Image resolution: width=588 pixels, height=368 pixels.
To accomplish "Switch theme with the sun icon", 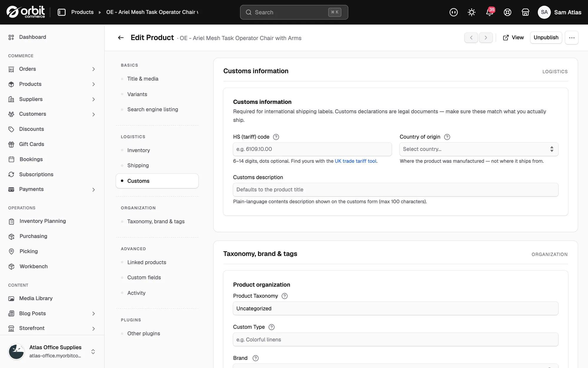I will 471,12.
